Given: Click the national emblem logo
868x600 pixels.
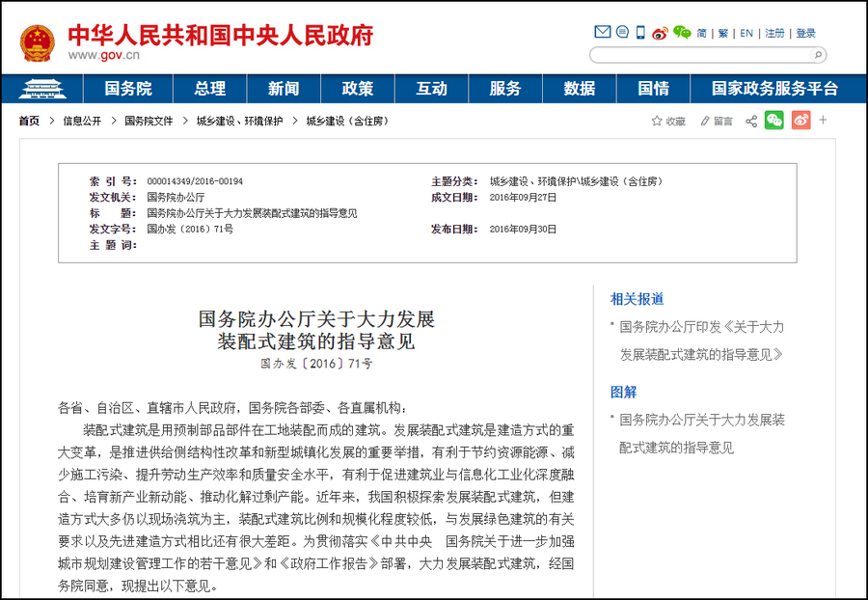Looking at the screenshot, I should click(x=37, y=42).
